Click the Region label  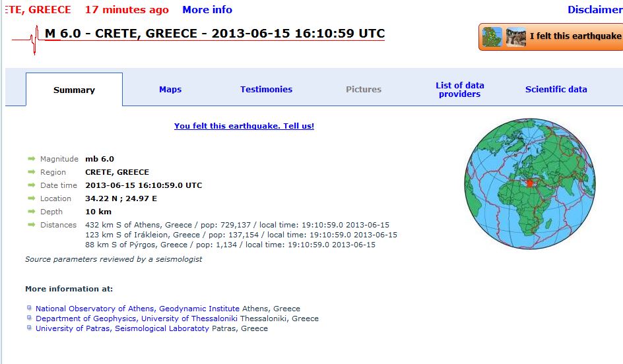53,172
